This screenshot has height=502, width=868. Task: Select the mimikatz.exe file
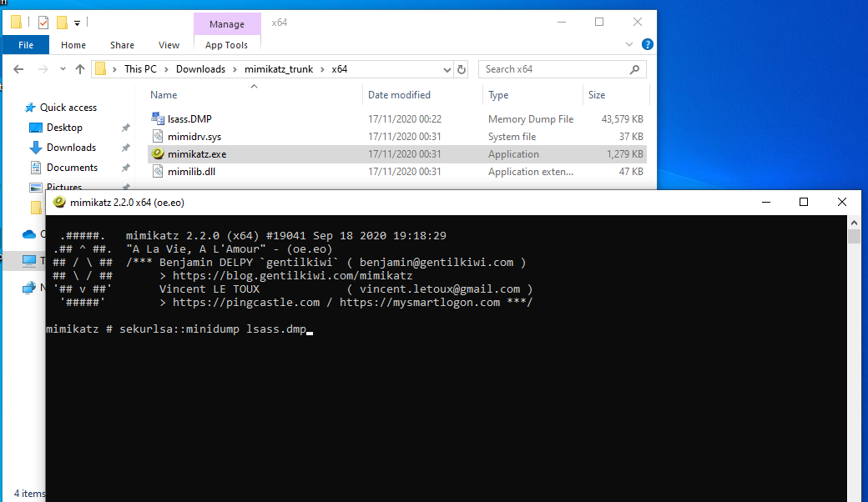pos(197,154)
